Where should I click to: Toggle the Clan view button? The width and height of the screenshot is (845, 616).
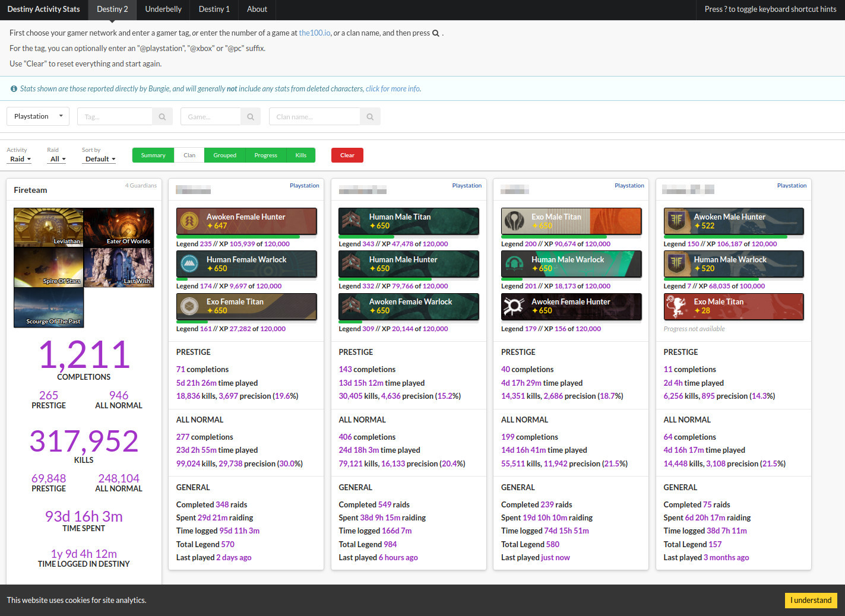pos(189,155)
